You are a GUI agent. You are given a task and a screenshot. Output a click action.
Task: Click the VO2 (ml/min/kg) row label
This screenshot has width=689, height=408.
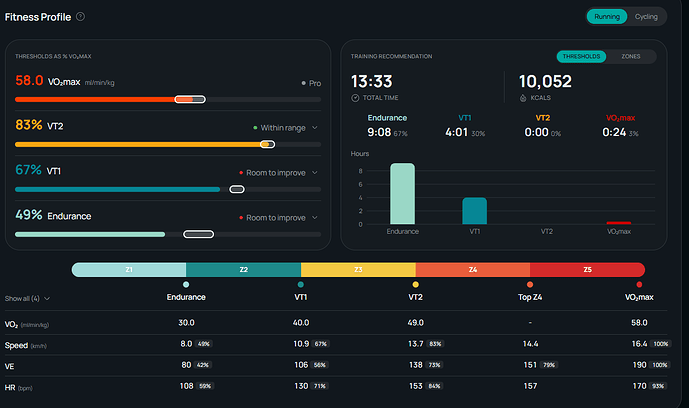pyautogui.click(x=27, y=325)
